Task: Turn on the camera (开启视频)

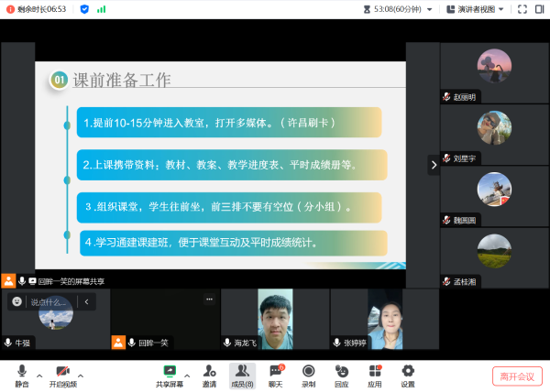Action: click(63, 374)
